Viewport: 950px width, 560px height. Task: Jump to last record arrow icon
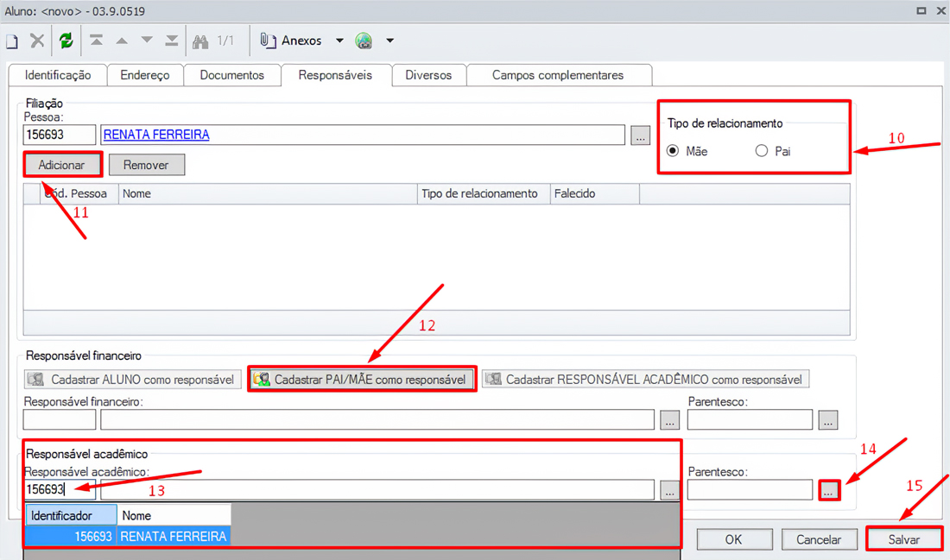(x=172, y=41)
